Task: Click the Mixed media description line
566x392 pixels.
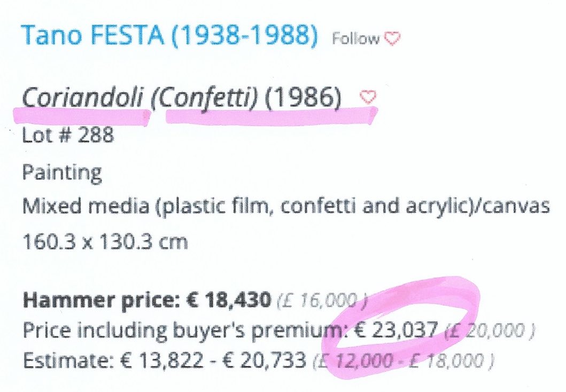Action: pyautogui.click(x=286, y=207)
